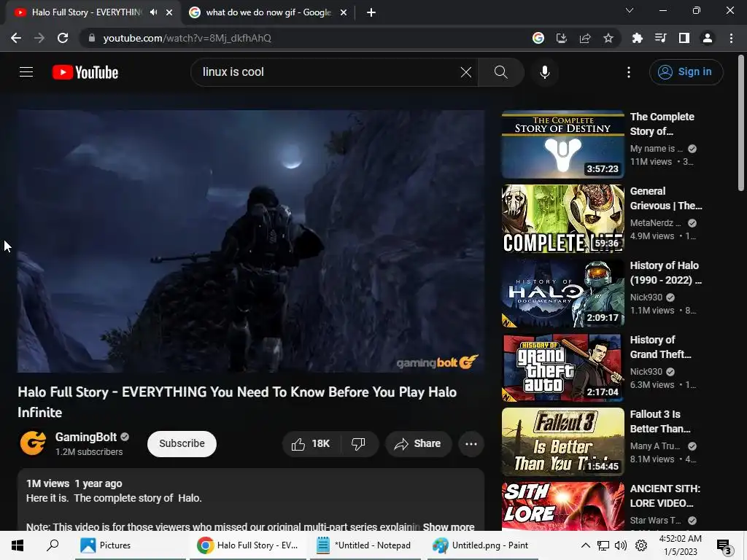The image size is (747, 560).
Task: Open GamingBolt channel avatar
Action: tap(32, 443)
